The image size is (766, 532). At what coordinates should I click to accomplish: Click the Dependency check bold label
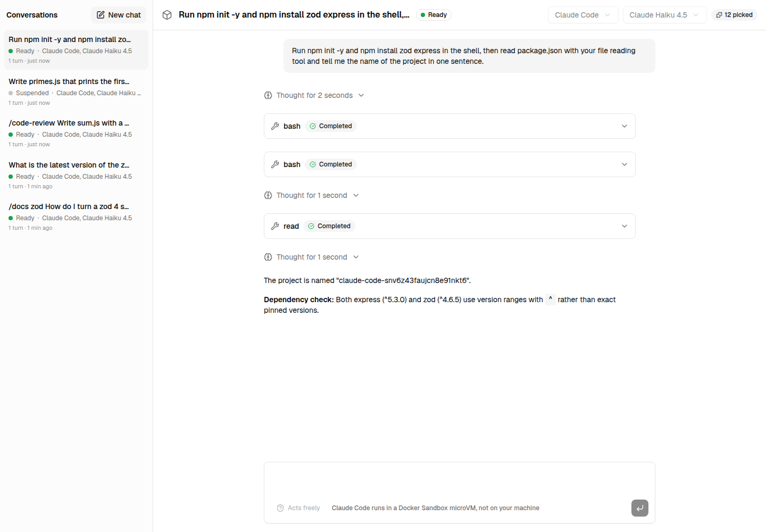coord(299,300)
